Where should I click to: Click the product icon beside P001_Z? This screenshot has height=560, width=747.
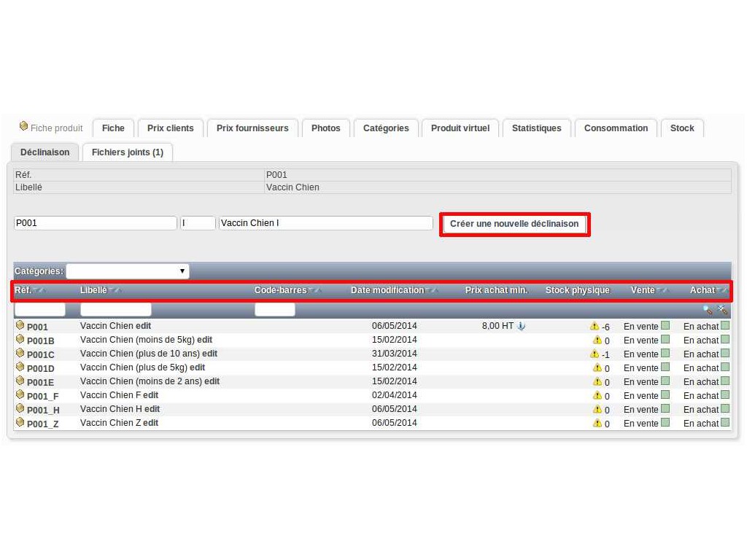click(x=20, y=422)
